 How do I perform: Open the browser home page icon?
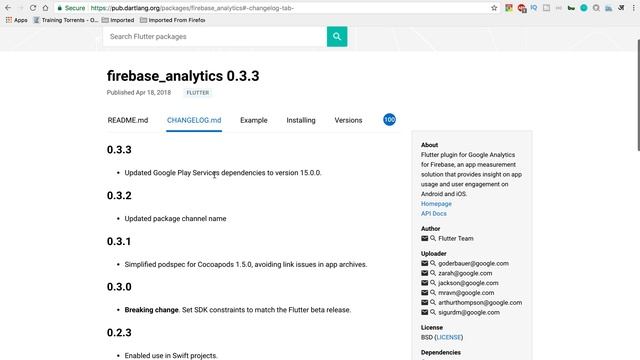(x=45, y=8)
